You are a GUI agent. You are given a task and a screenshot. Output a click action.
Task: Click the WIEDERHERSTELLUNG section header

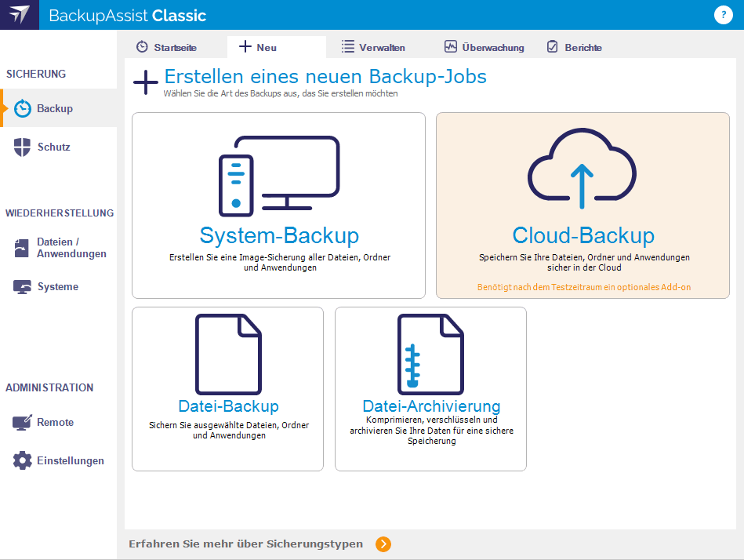tap(60, 213)
